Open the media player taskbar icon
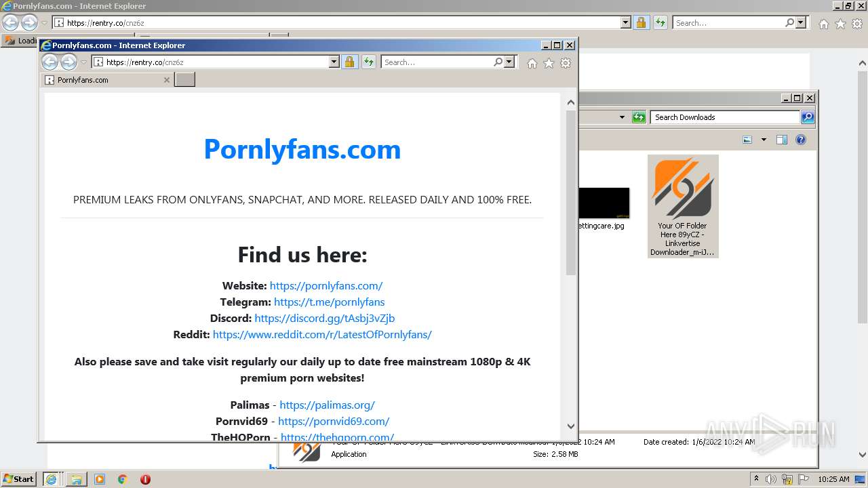The image size is (868, 488). (100, 479)
